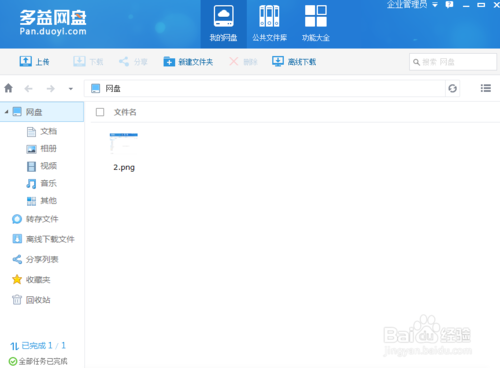Switch to list view mode
Screen dimensions: 500x368
pos(486,88)
